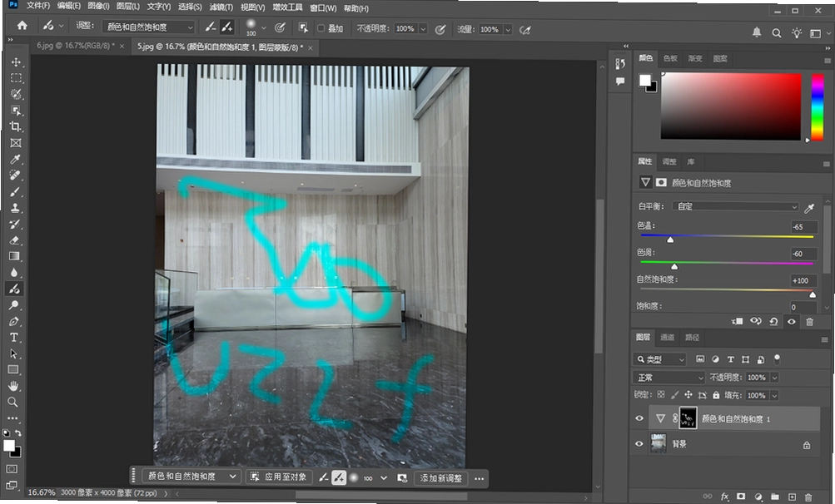Select the Brush tool in left toolbar
835x504 pixels.
[16, 191]
